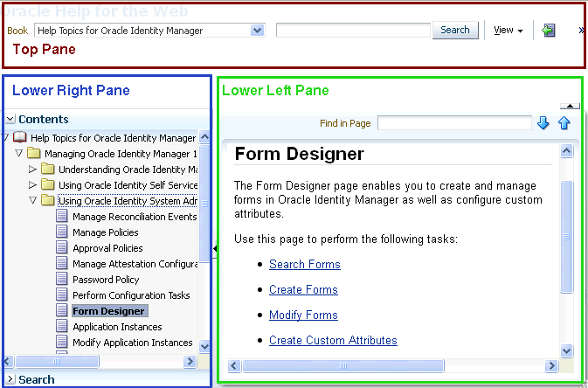Click the Search button
Screen dimensions: 588x388
point(455,30)
